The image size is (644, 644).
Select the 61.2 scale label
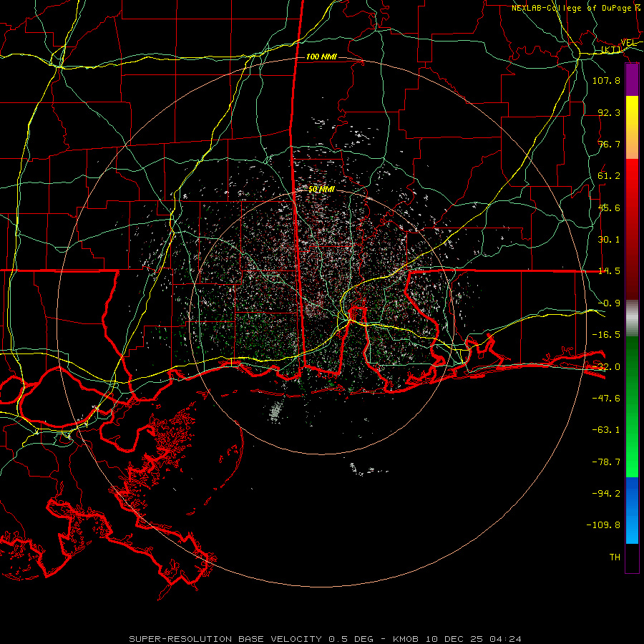(609, 176)
